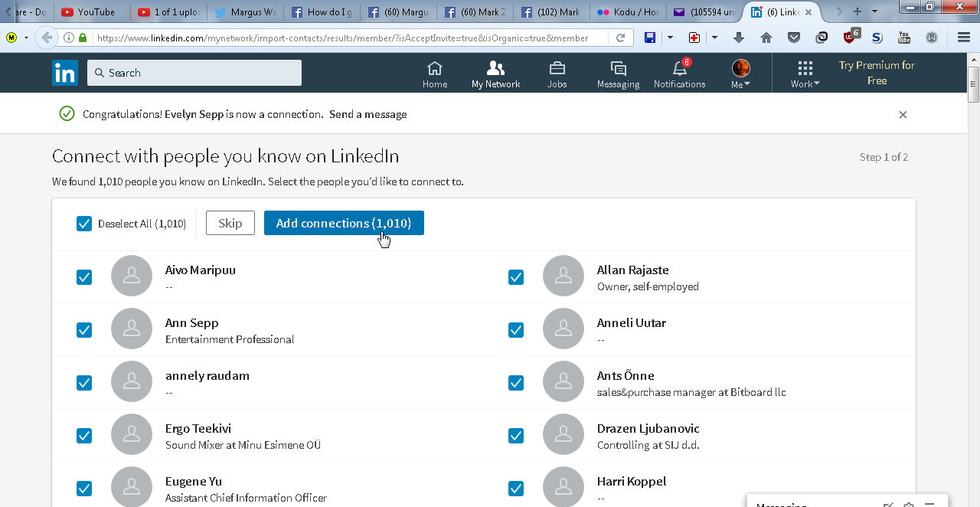Dismiss the congratulations banner with X
The width and height of the screenshot is (980, 507).
903,115
